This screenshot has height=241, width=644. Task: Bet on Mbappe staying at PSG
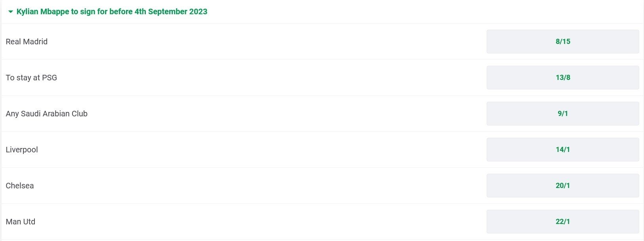tap(562, 78)
